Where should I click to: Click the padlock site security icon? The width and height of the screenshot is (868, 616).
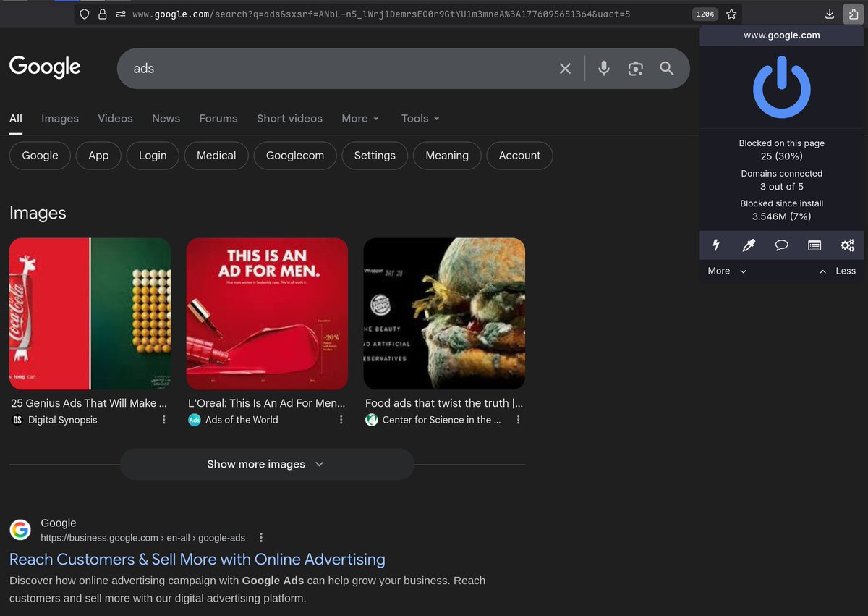[102, 14]
